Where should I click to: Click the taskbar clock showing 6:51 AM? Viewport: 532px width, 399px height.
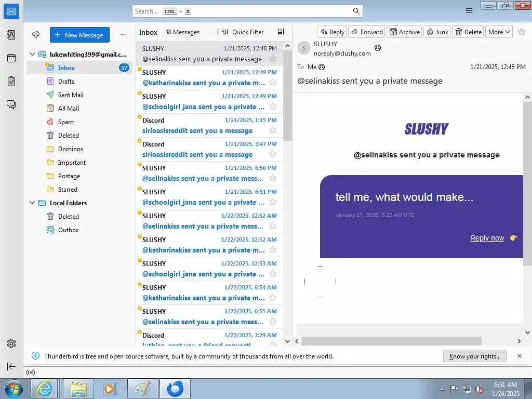click(506, 389)
